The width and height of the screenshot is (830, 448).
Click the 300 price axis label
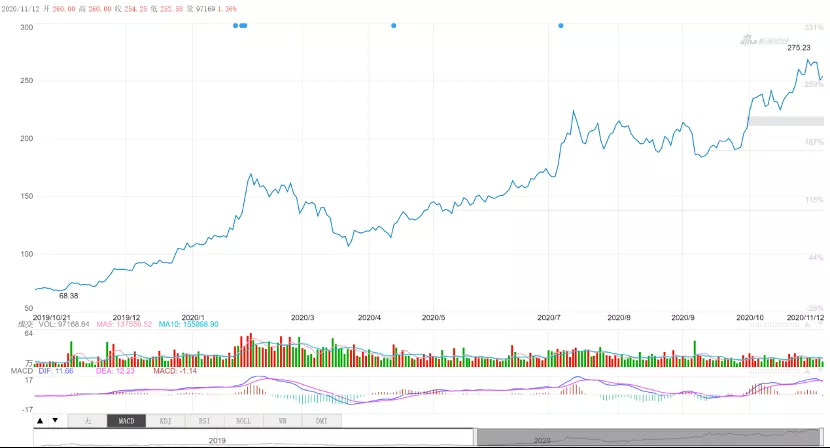coord(26,28)
